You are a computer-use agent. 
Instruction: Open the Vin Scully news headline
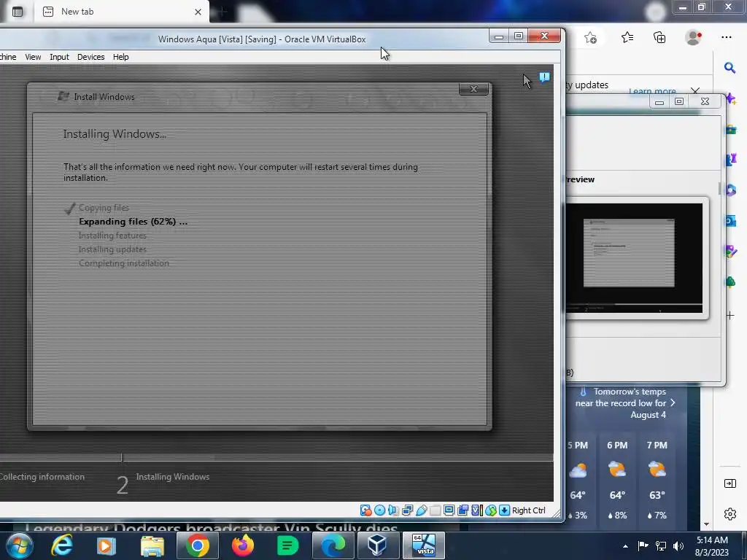[211, 527]
